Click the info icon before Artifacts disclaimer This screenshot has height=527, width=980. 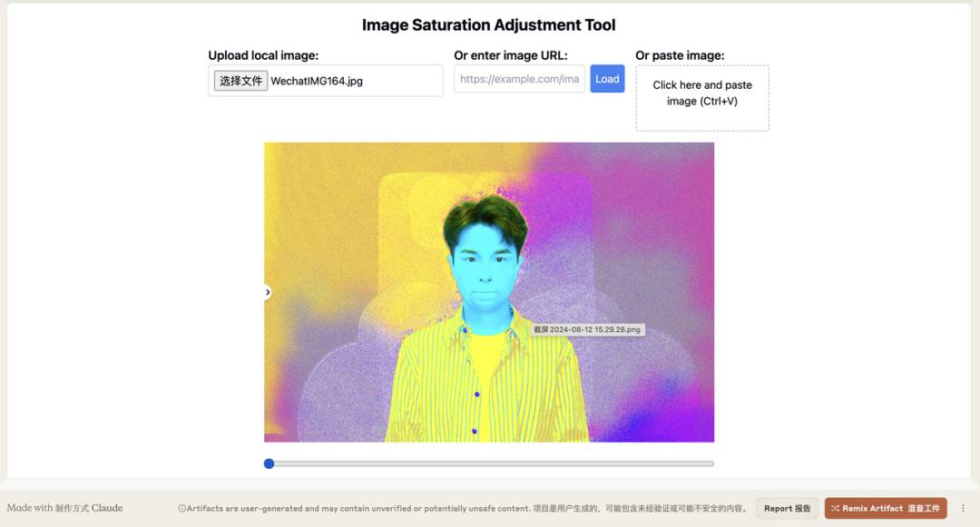pos(181,508)
